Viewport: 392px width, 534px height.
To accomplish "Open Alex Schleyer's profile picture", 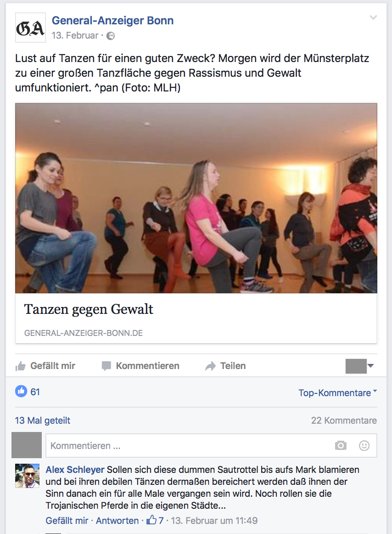I will 27,476.
